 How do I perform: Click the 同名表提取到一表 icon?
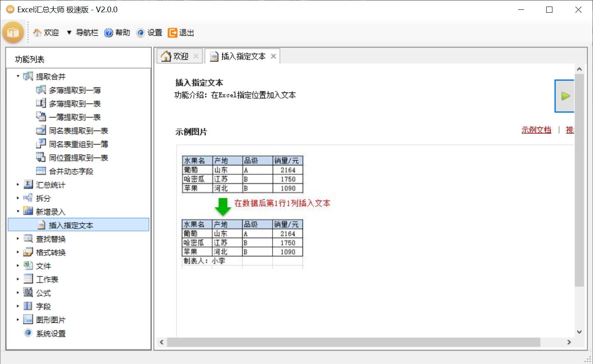pos(41,130)
